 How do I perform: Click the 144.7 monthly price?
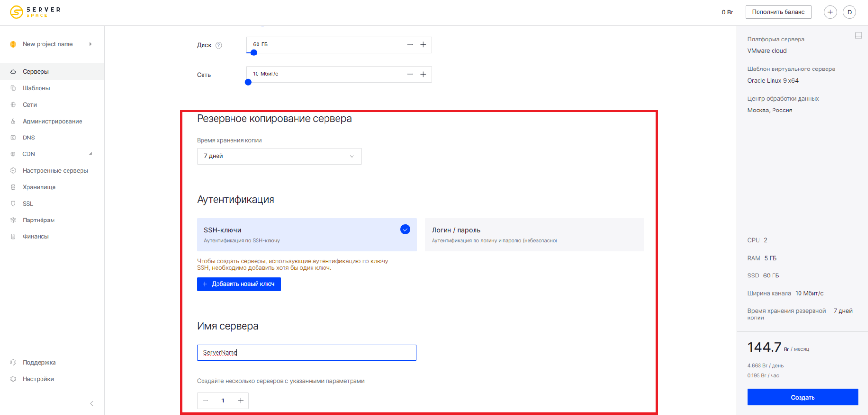tap(764, 347)
